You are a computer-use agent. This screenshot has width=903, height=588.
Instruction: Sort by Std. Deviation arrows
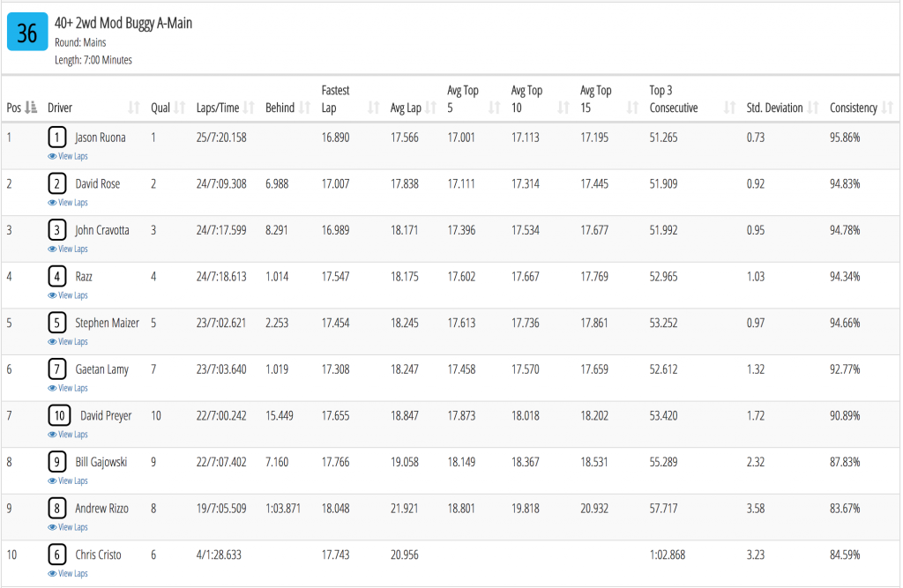(x=812, y=108)
